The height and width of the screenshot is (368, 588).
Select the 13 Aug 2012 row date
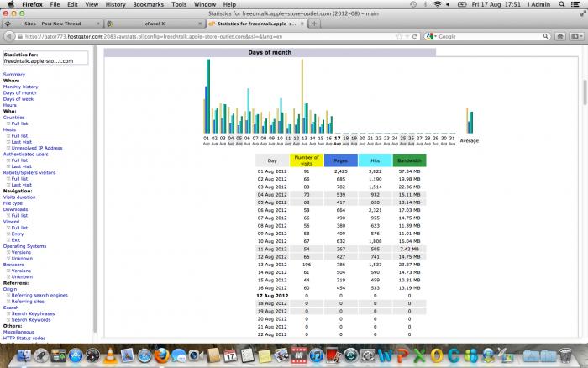pos(272,265)
